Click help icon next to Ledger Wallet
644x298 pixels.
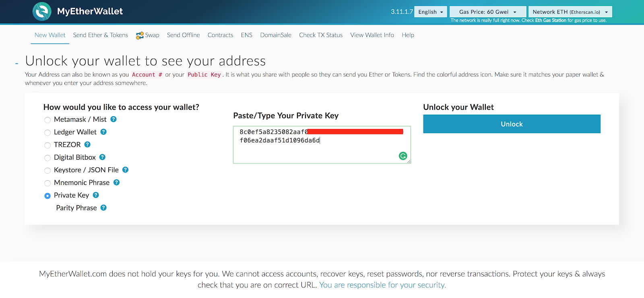coord(103,132)
